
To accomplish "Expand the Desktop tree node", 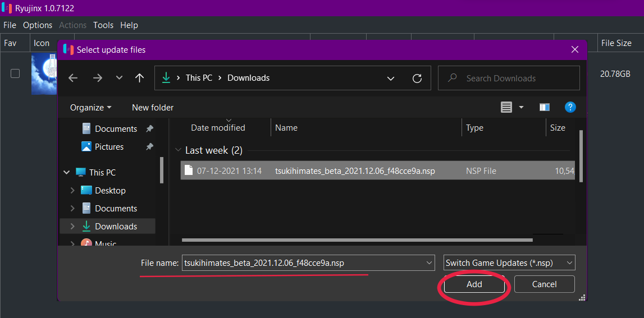I will click(x=72, y=190).
